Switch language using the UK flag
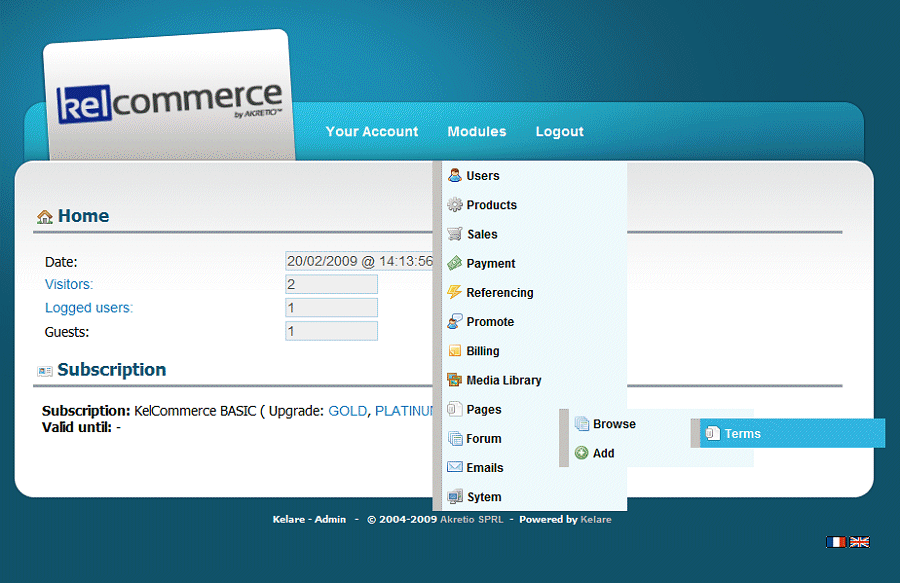The height and width of the screenshot is (583, 900). click(860, 542)
